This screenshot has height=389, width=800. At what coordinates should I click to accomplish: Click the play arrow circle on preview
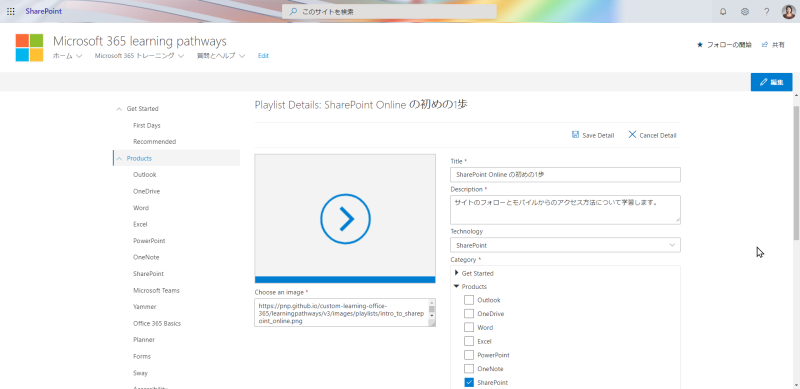click(x=345, y=218)
